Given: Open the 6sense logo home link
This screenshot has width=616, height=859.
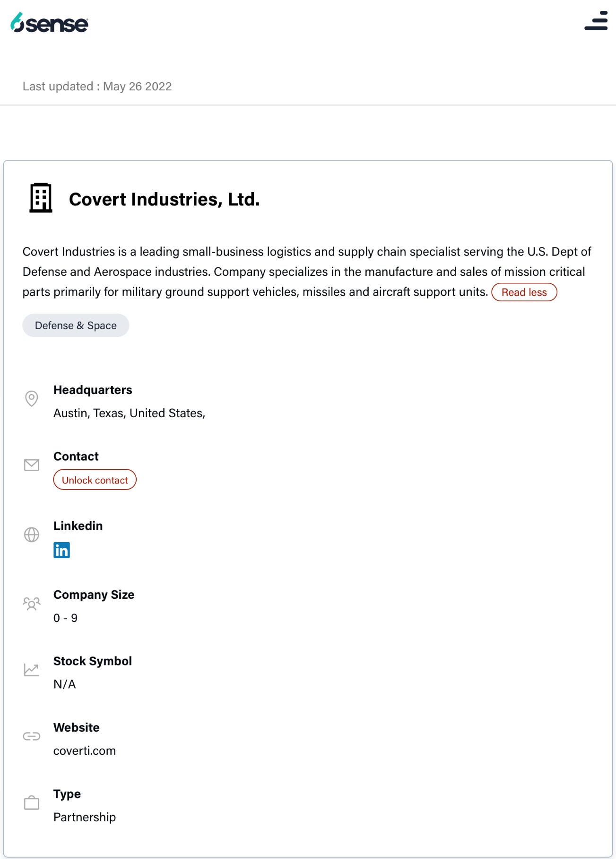Looking at the screenshot, I should coord(49,22).
